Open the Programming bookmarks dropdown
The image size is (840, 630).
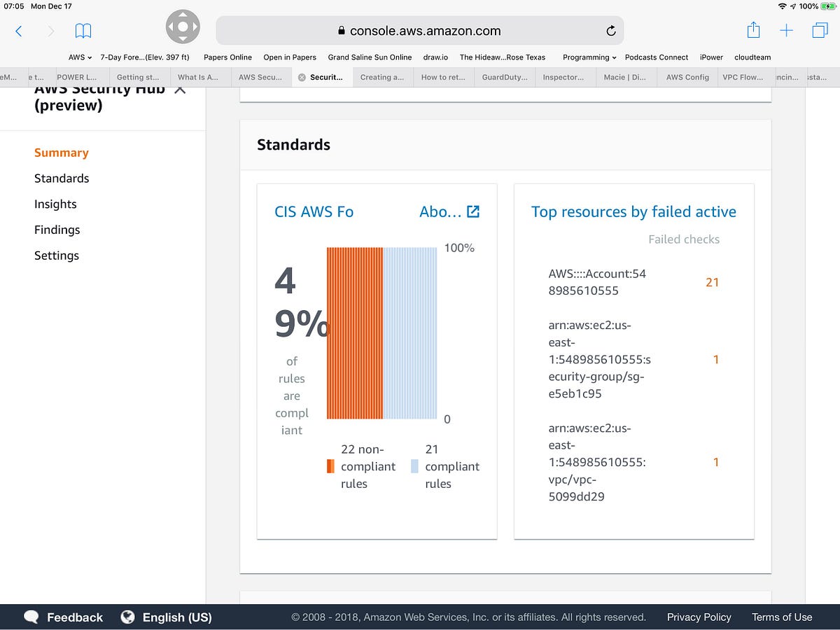pyautogui.click(x=588, y=57)
